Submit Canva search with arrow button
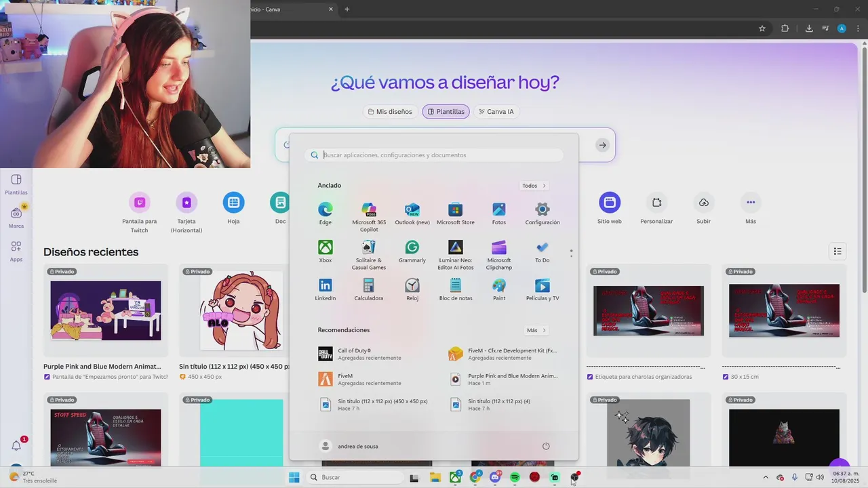Image resolution: width=868 pixels, height=488 pixels. (602, 145)
